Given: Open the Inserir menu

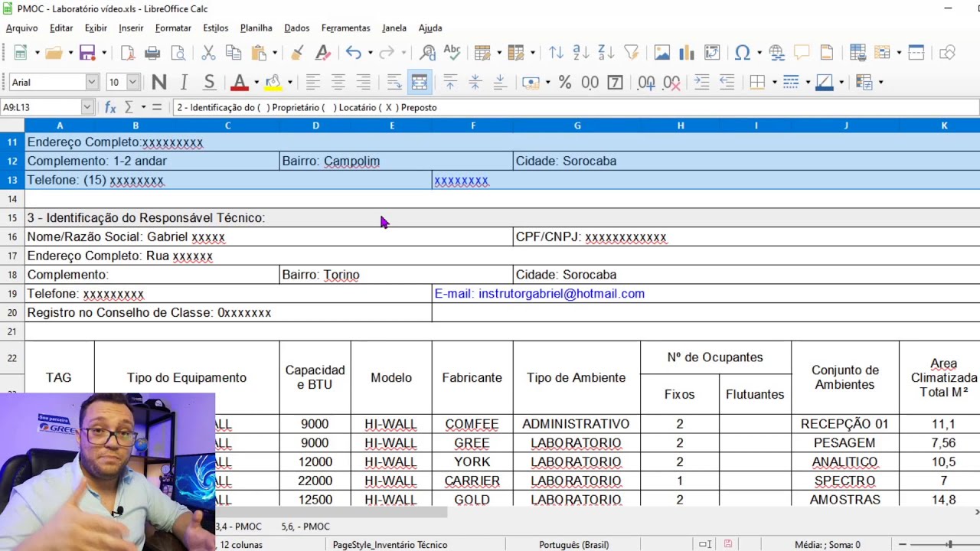Looking at the screenshot, I should (x=131, y=28).
